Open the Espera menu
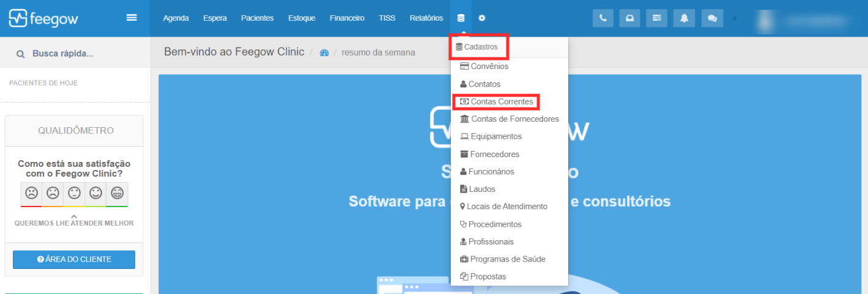 pyautogui.click(x=215, y=18)
